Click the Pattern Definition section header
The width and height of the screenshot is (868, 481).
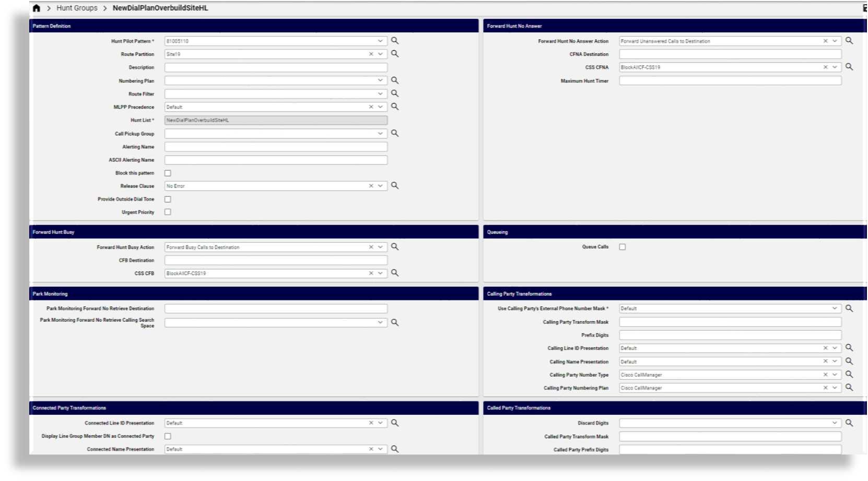[x=254, y=26]
